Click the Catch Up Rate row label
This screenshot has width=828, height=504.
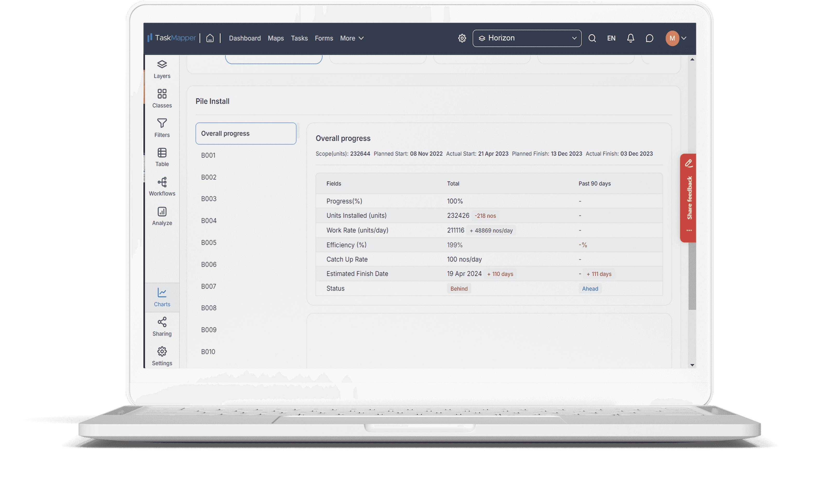point(347,259)
